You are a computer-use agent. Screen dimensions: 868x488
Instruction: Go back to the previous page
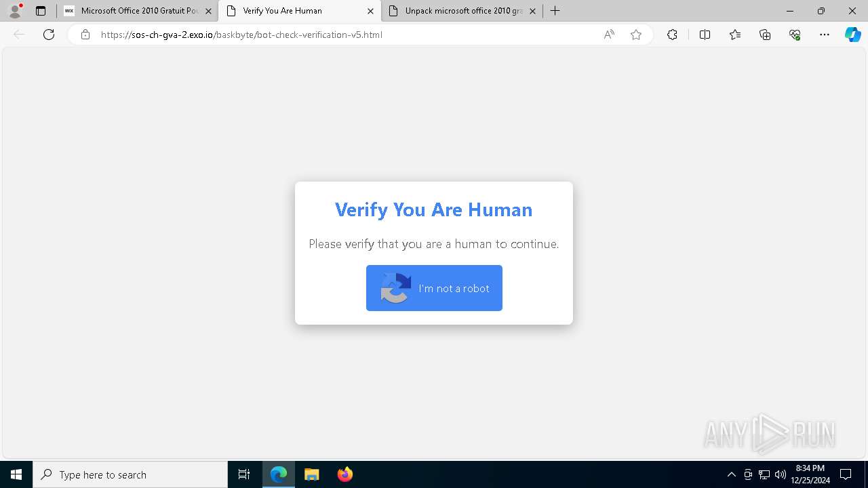tap(19, 35)
